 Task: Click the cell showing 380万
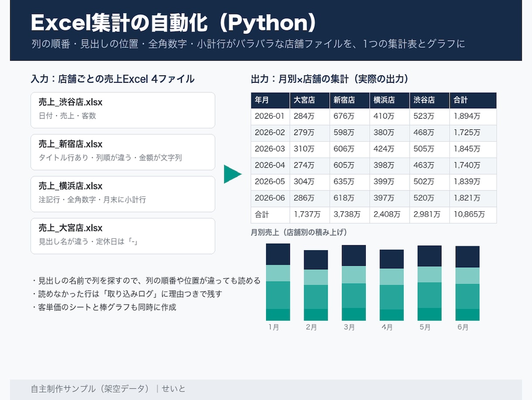(x=390, y=133)
